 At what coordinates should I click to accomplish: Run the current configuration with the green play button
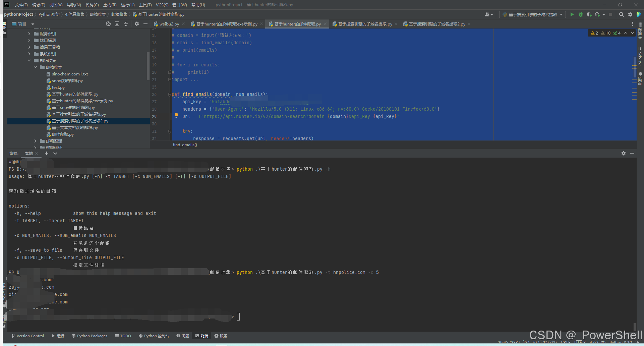tap(572, 14)
